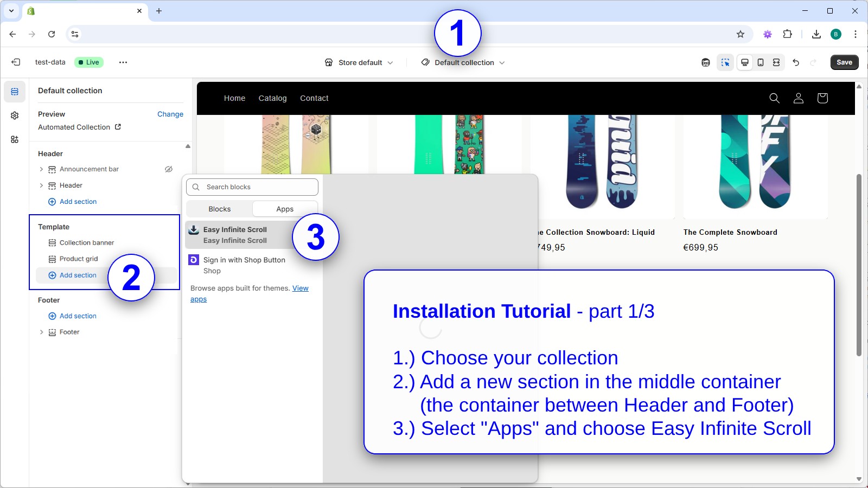
Task: Open the Default collection dropdown
Action: point(464,62)
